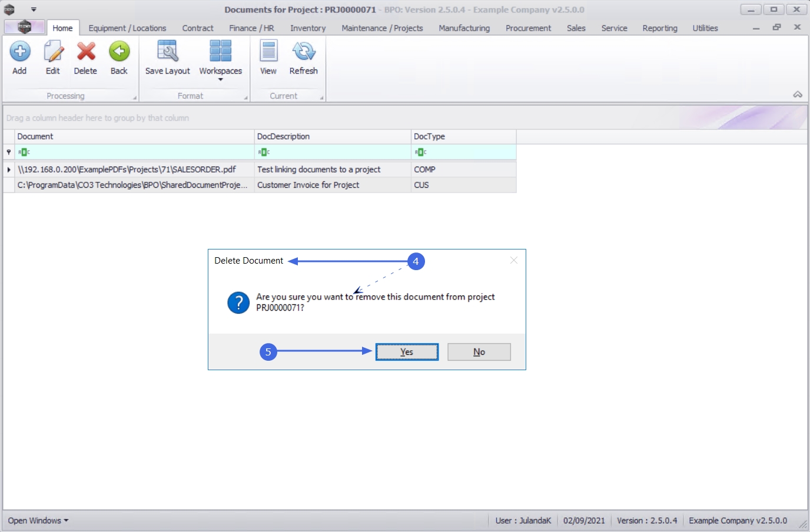Confirm deletion with the Yes button
810x532 pixels.
(x=407, y=352)
